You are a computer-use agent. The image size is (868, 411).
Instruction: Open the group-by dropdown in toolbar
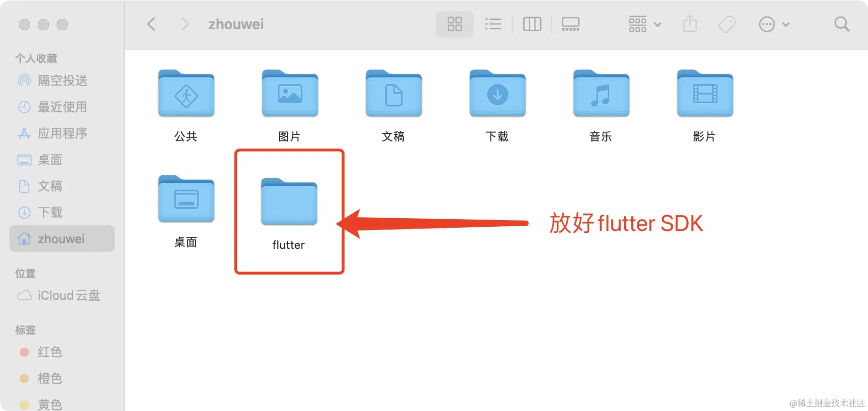click(x=645, y=24)
